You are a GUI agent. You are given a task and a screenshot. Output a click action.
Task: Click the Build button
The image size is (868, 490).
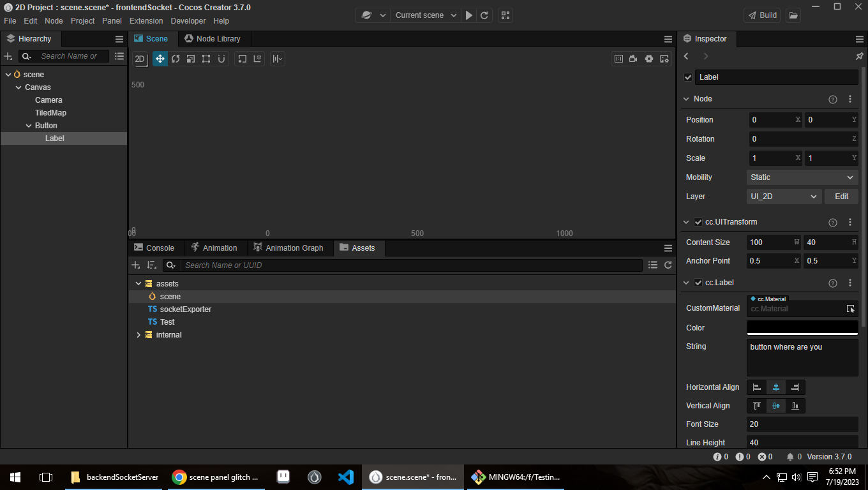point(763,15)
